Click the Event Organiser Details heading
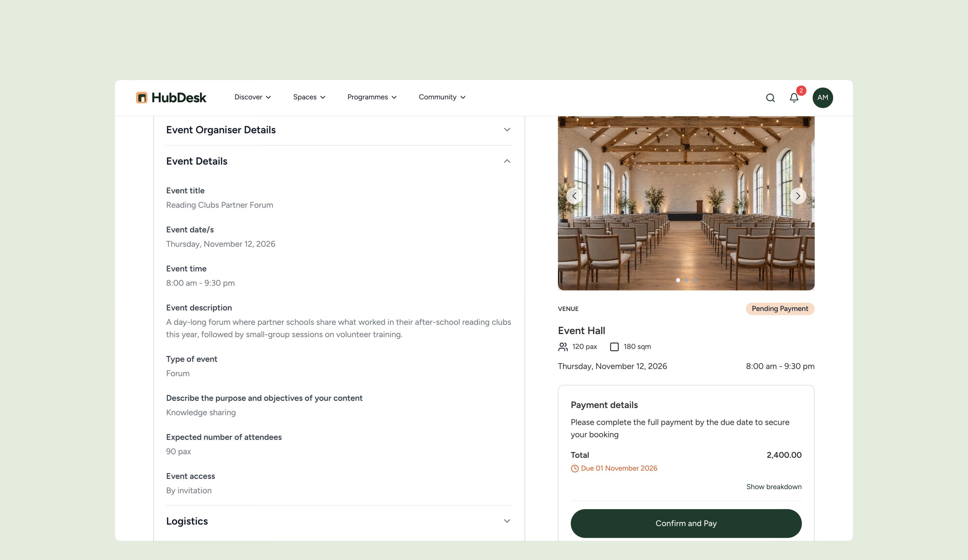The height and width of the screenshot is (560, 968). (221, 130)
